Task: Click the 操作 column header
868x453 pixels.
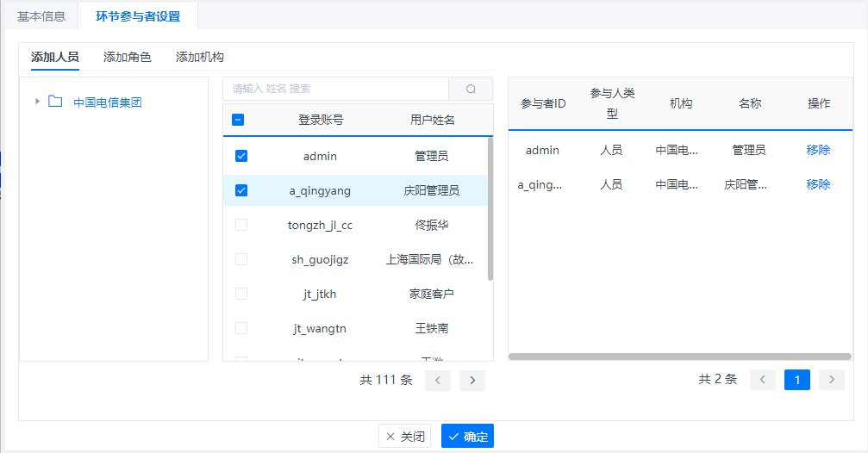Action: coord(819,103)
